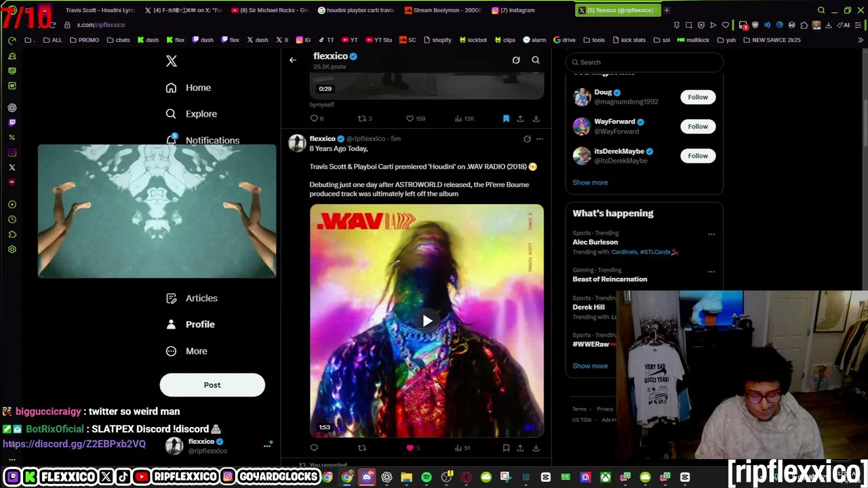Like the post with 159 likes
The width and height of the screenshot is (868, 488).
pos(416,119)
